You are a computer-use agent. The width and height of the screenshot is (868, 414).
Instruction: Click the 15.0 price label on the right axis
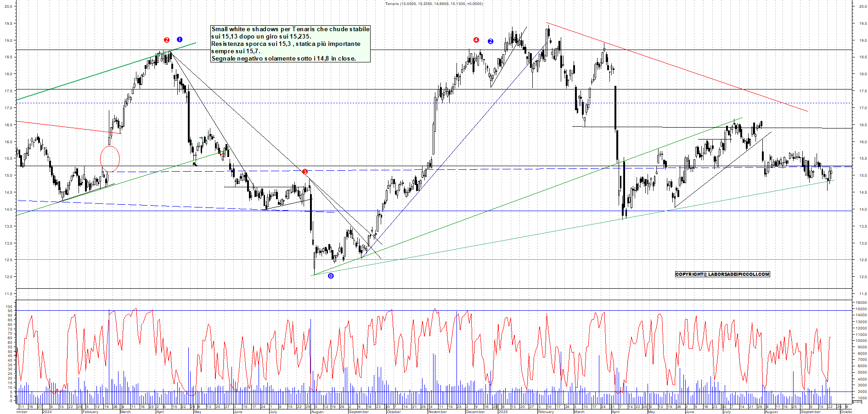(x=862, y=176)
